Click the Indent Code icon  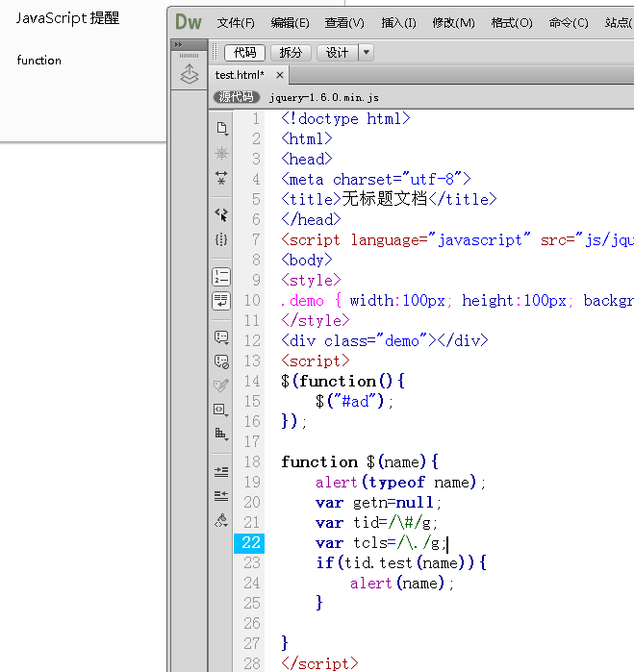click(221, 472)
